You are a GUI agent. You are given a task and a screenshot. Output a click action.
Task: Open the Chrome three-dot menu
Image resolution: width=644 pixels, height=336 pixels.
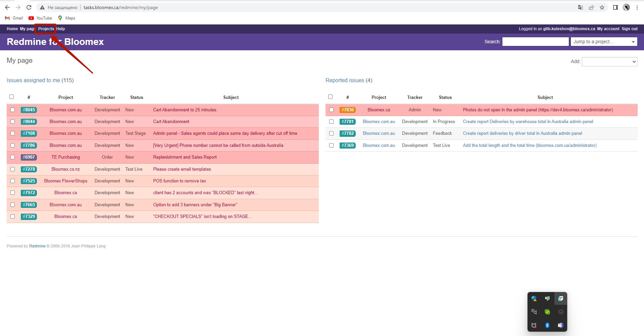637,7
